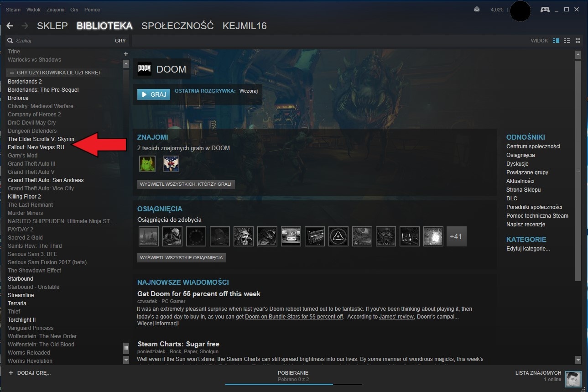Open Steam Charts: Sugar free headline
Image resolution: width=588 pixels, height=392 pixels.
pos(178,344)
